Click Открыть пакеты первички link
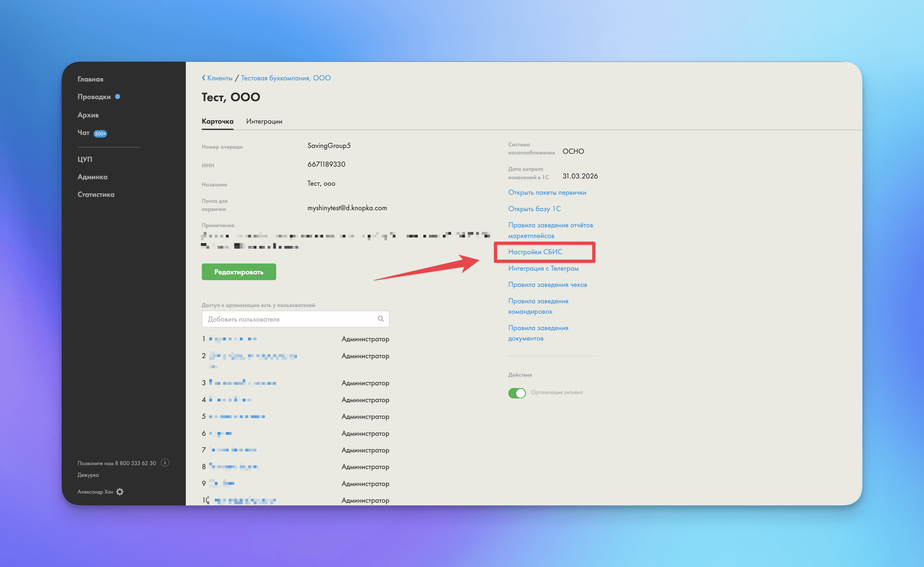This screenshot has width=924, height=567. [x=547, y=192]
